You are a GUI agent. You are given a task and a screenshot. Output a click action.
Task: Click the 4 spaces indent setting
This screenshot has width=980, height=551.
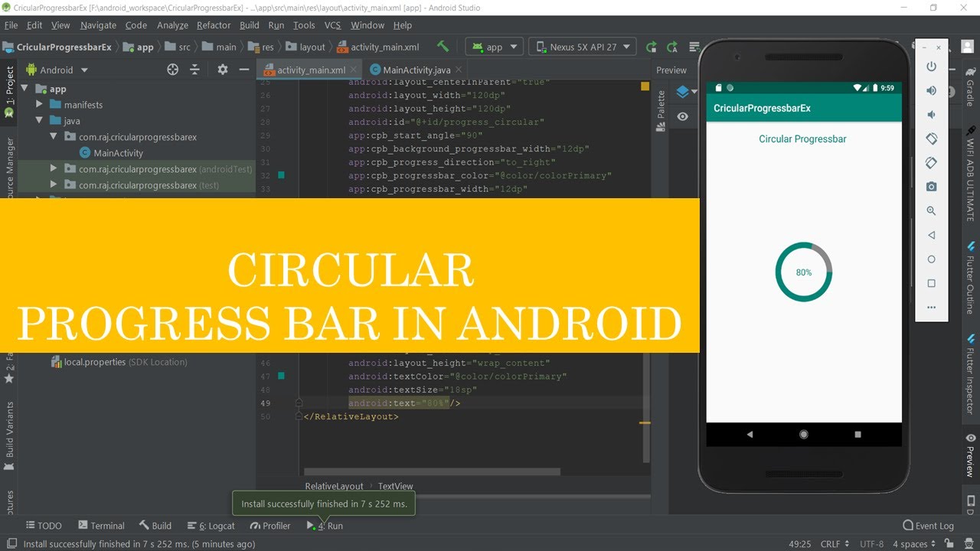coord(913,544)
